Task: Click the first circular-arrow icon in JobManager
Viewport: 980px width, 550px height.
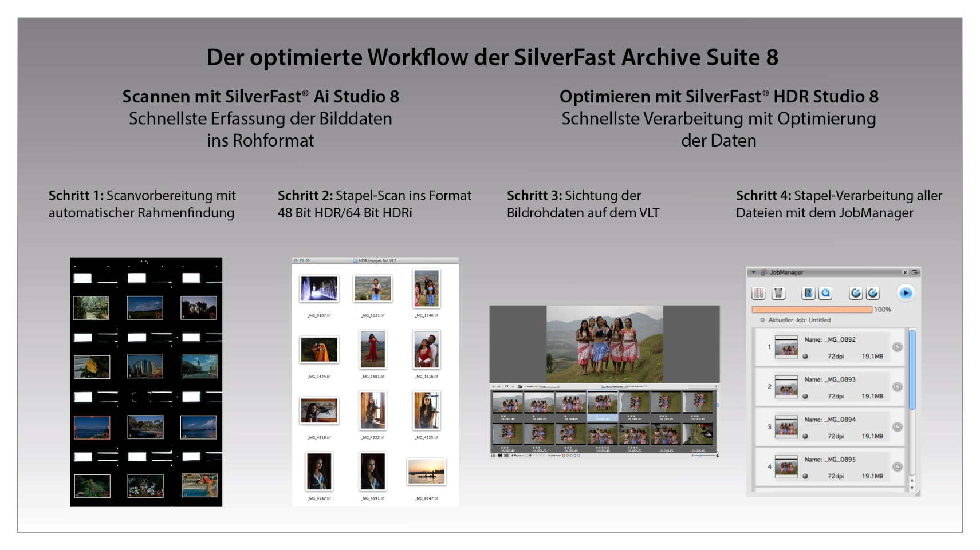Action: 856,293
